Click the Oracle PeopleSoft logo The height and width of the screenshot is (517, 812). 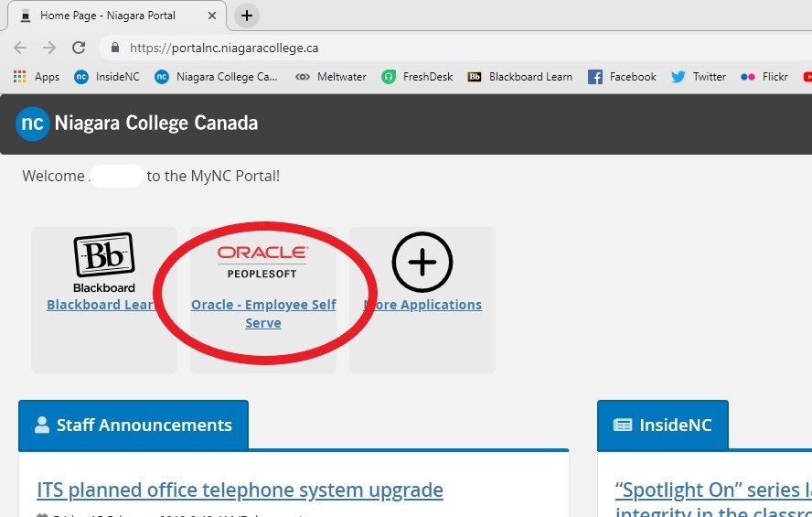pos(262,262)
